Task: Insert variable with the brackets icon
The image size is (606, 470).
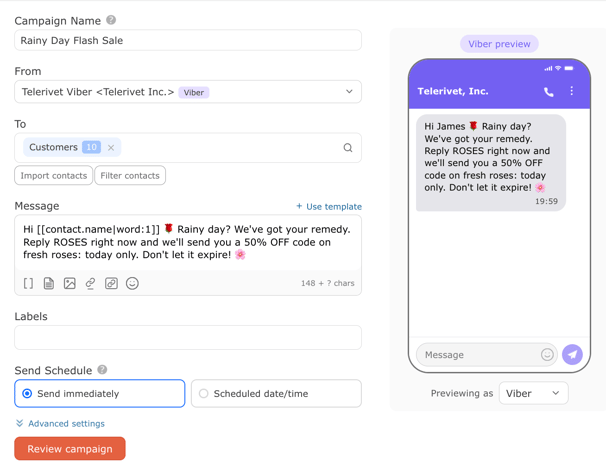Action: [x=28, y=283]
